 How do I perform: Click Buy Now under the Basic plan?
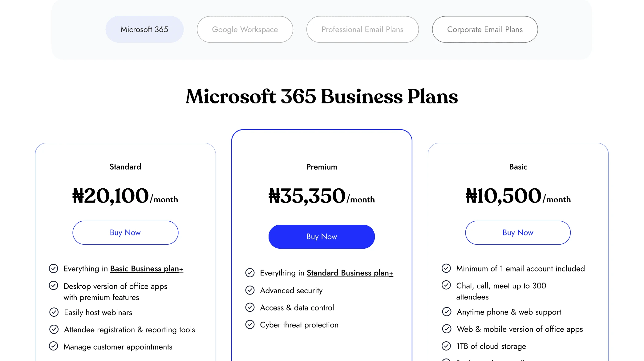(x=517, y=233)
